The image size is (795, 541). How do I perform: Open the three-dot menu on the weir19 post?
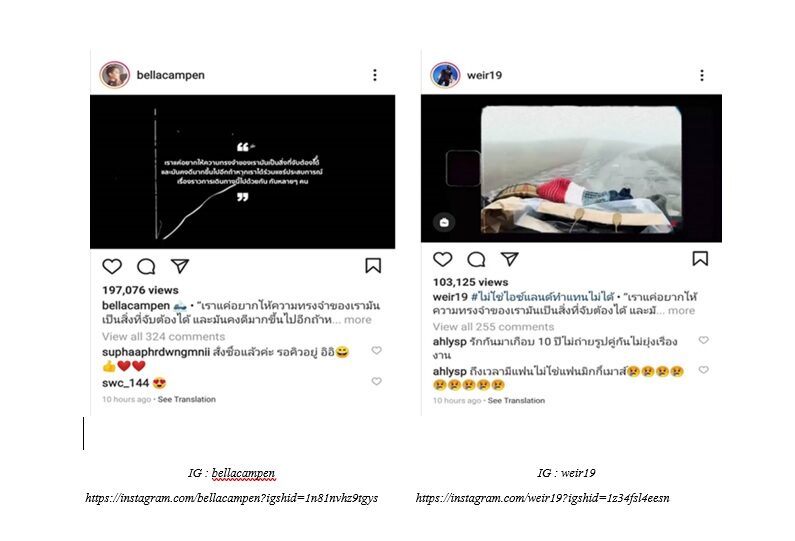702,75
